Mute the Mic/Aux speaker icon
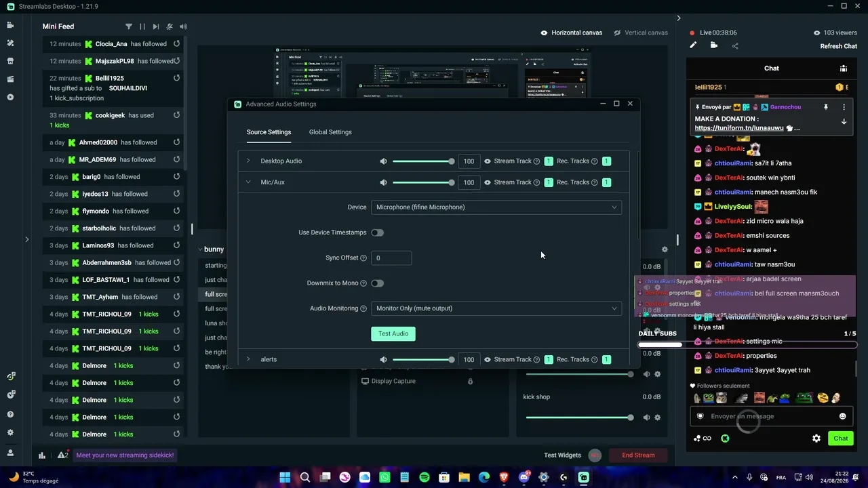This screenshot has height=488, width=868. coord(383,182)
